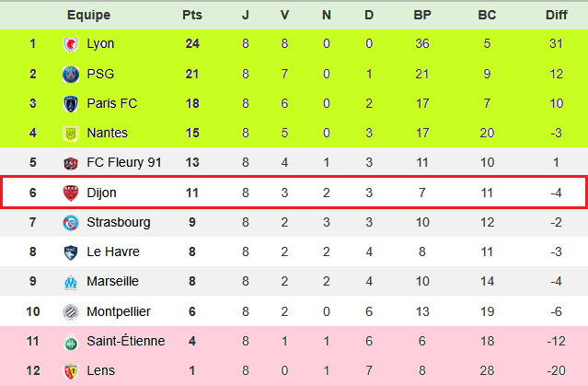Click the Nantes yellow club badge
588x386 pixels.
(70, 134)
